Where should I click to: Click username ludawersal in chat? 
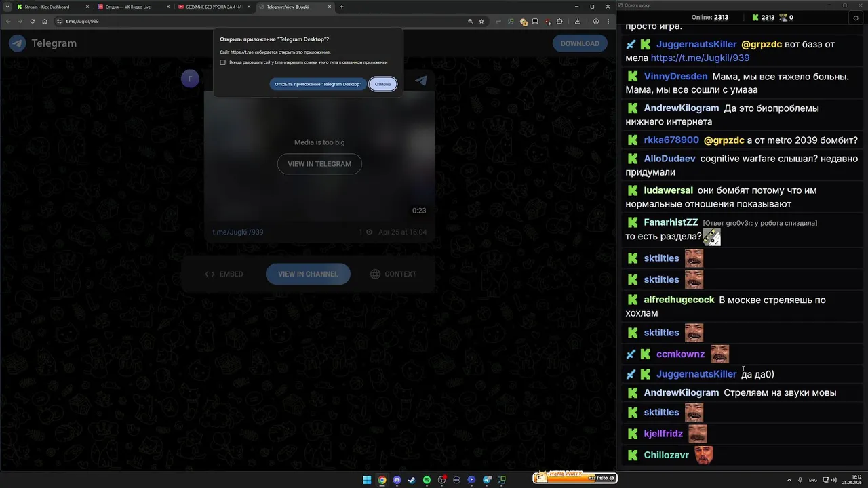[x=668, y=190]
